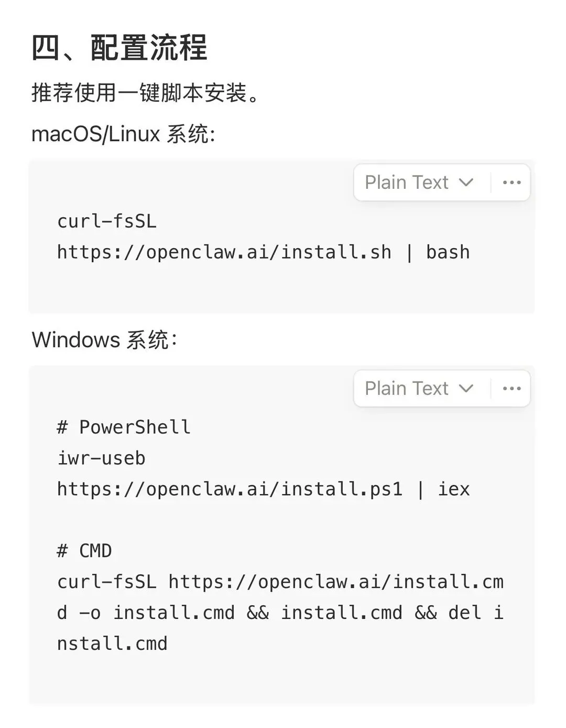The width and height of the screenshot is (566, 728).
Task: Click the 'Windows 系统:' label
Action: pos(105,340)
